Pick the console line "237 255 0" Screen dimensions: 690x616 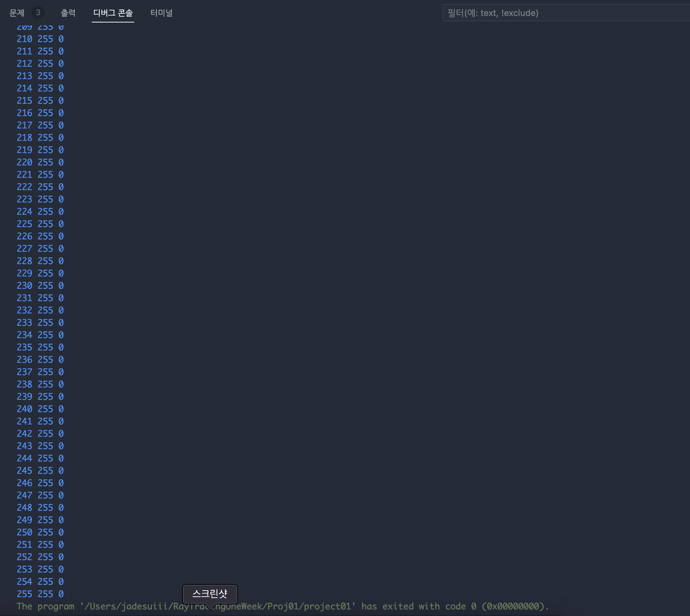40,372
